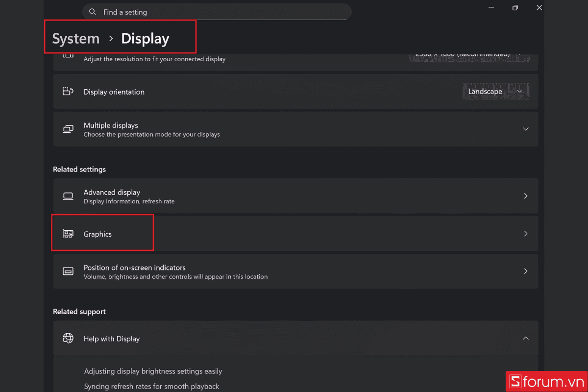This screenshot has height=392, width=588.
Task: Open the Landscape orientation dropdown
Action: pos(495,92)
